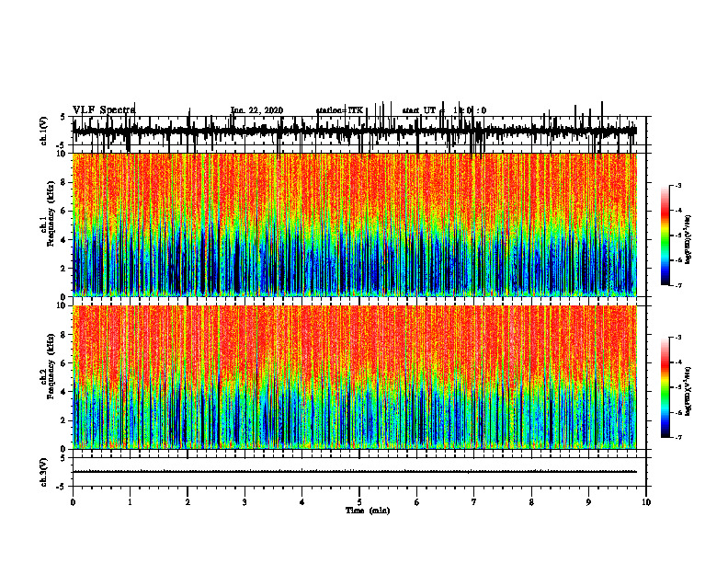Click the '4' tick on the time axis

302,502
